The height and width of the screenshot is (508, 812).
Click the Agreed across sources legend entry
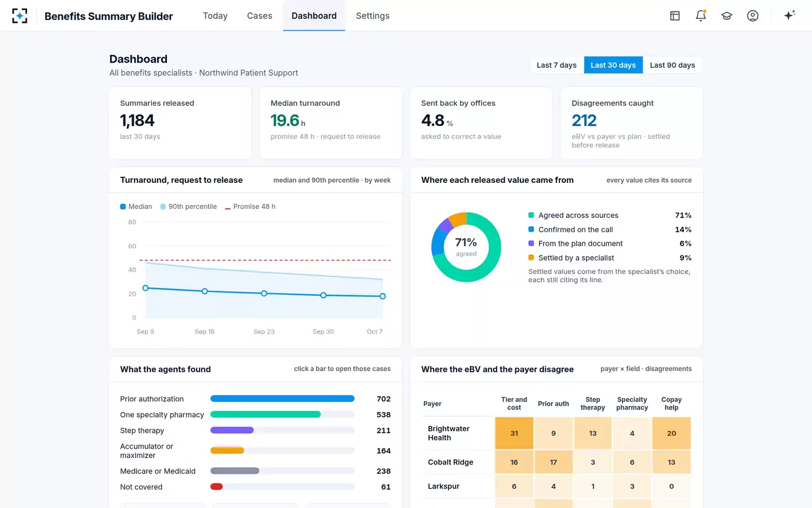pyautogui.click(x=610, y=215)
